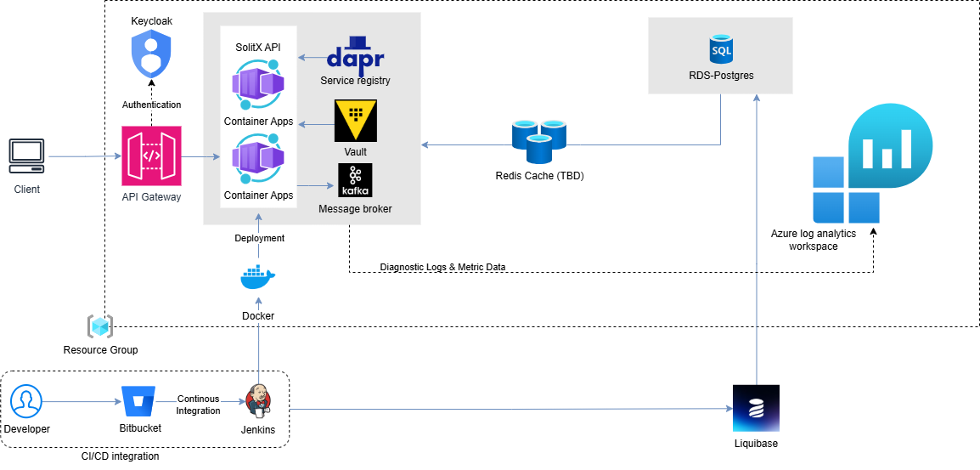Click the 'Developer' label
The image size is (980, 470).
click(x=26, y=429)
